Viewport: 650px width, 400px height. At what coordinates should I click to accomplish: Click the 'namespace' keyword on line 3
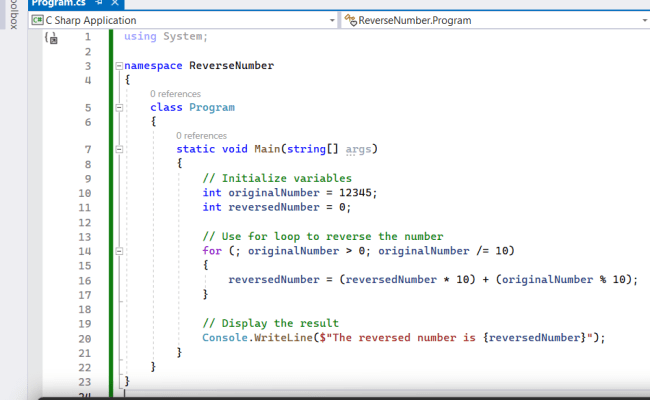click(x=153, y=65)
